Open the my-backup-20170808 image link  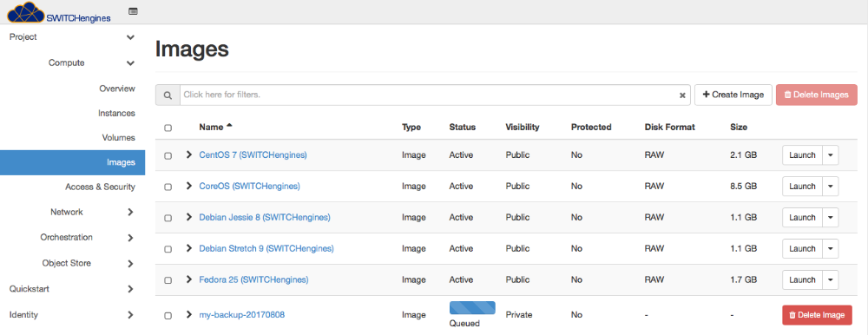point(242,314)
